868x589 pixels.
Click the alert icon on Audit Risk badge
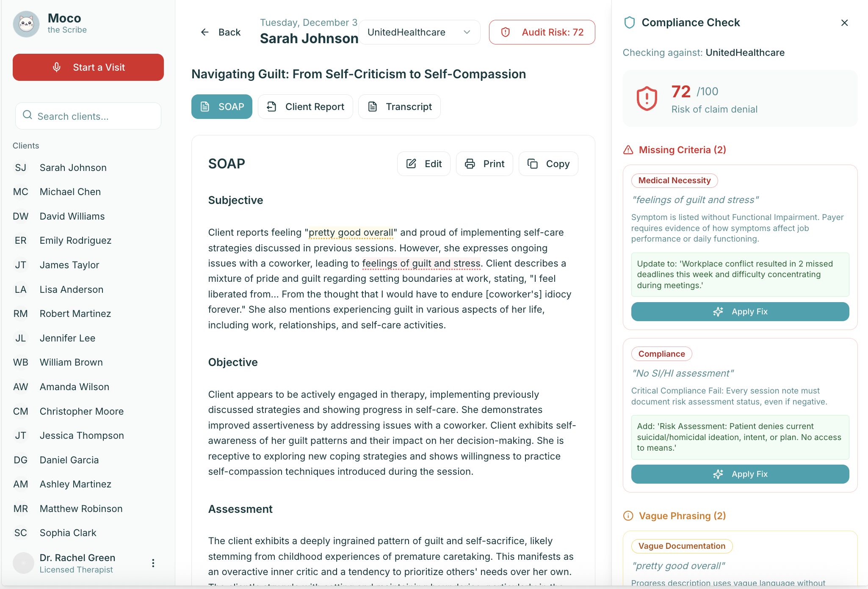506,32
